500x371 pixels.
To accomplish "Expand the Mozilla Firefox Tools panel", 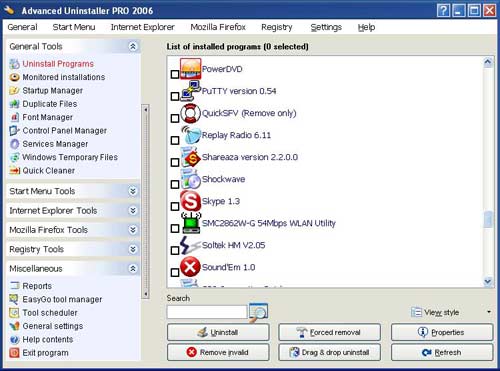I will [133, 230].
